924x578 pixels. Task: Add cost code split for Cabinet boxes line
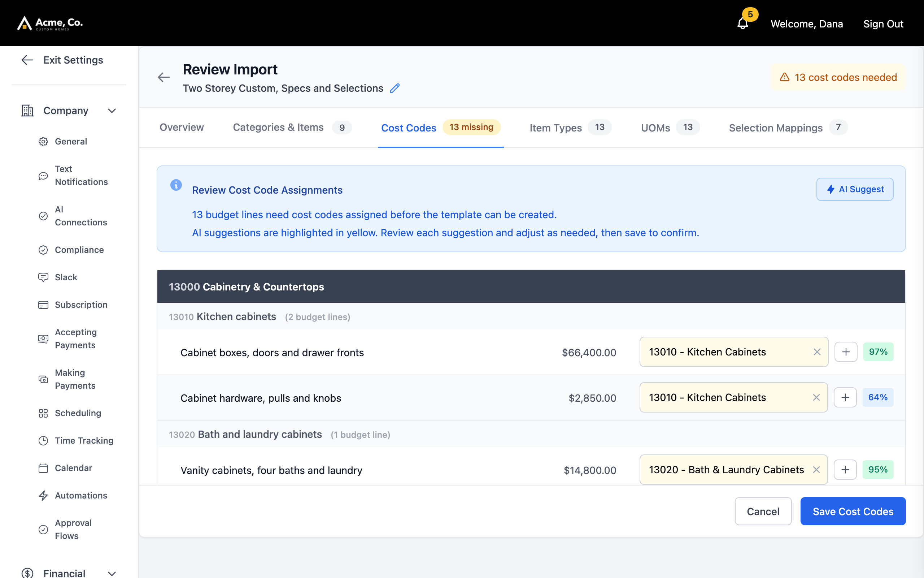[x=846, y=352]
